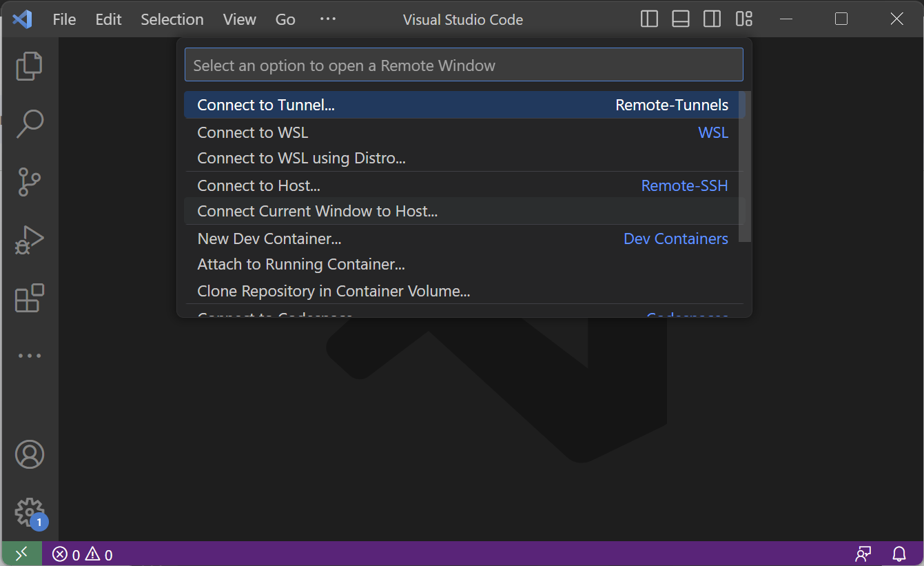The image size is (924, 566).
Task: Click the WSL group label
Action: point(713,132)
